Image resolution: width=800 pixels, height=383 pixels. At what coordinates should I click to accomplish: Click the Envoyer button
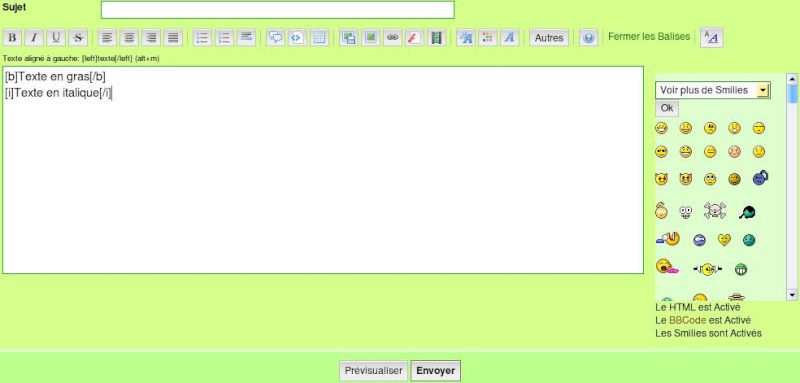(436, 371)
